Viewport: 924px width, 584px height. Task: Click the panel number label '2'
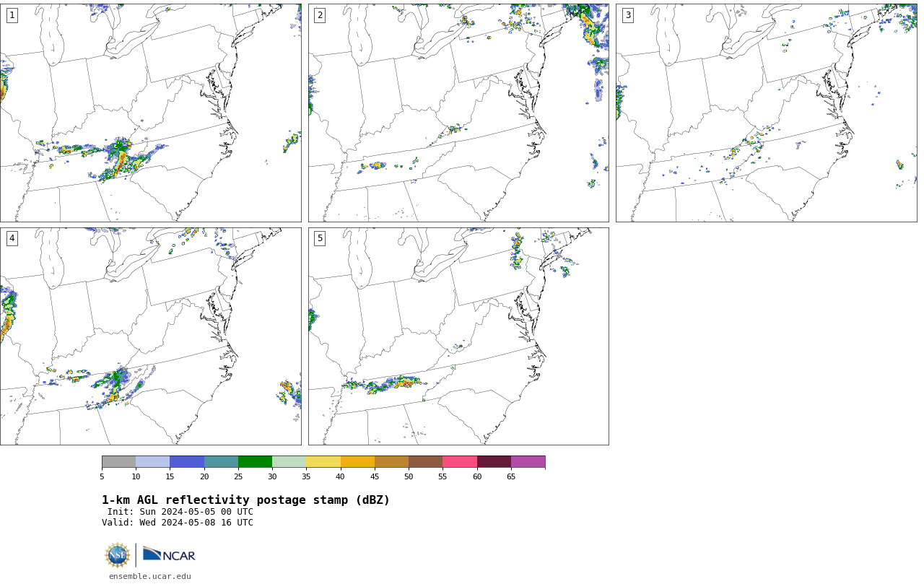(320, 15)
